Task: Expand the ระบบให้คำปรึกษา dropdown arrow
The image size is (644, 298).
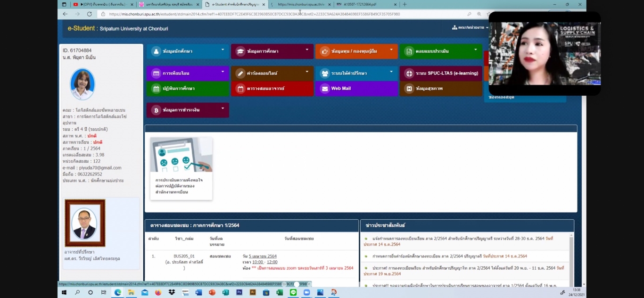Action: 391,72
